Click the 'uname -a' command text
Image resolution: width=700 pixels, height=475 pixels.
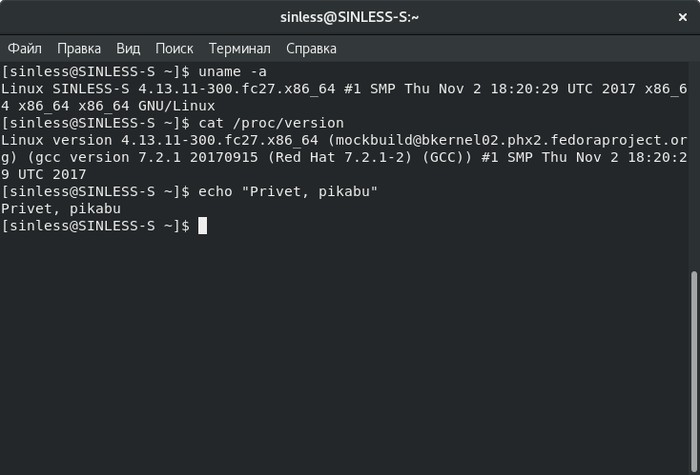[232, 71]
